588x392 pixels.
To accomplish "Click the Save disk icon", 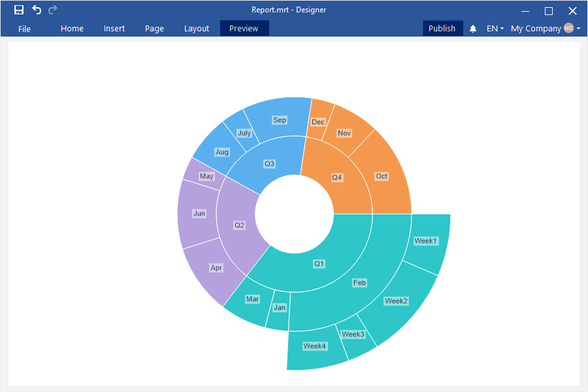I will [x=19, y=10].
